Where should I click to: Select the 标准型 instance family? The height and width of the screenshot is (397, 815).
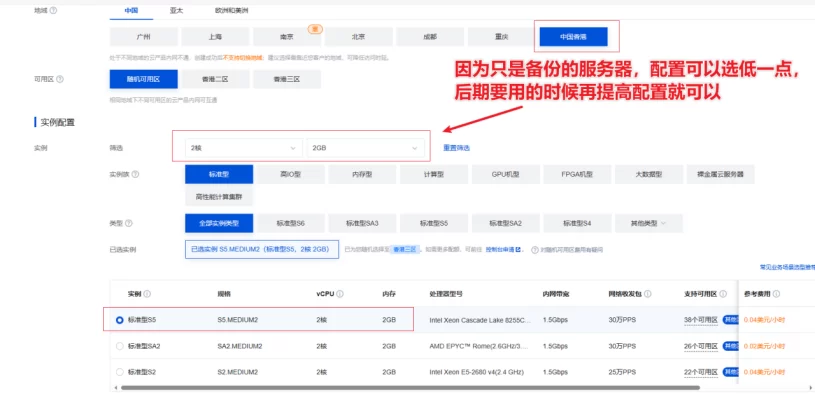(219, 175)
